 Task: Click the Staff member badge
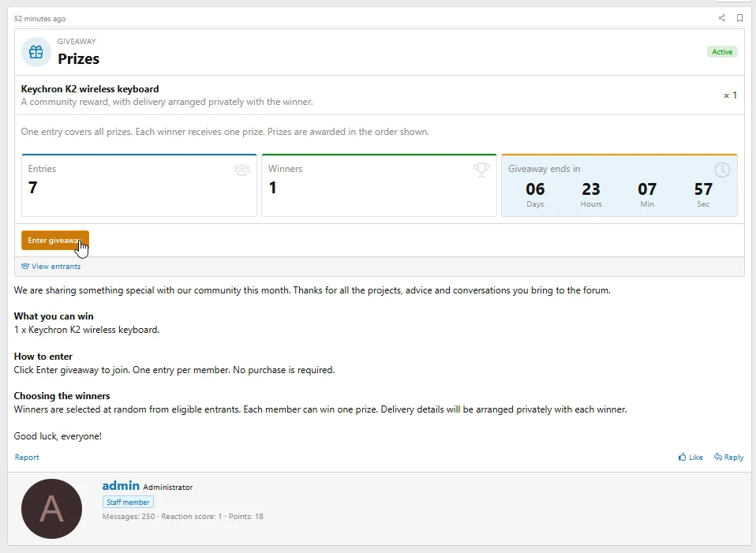128,502
